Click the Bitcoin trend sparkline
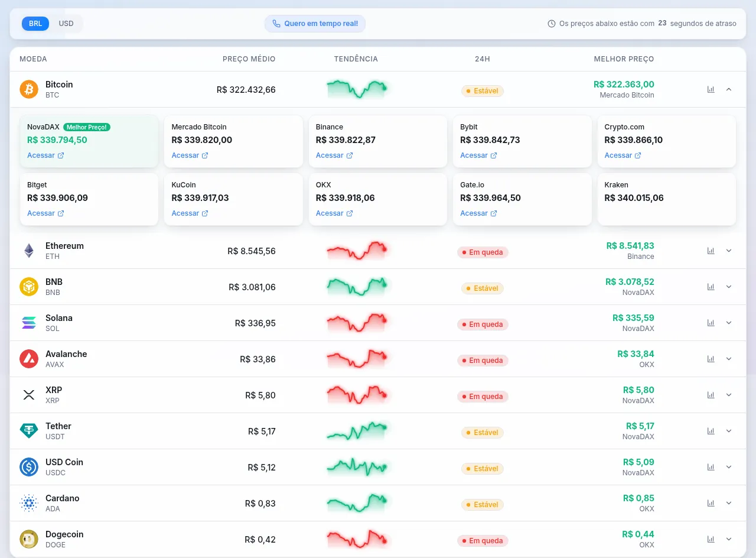 (x=356, y=89)
